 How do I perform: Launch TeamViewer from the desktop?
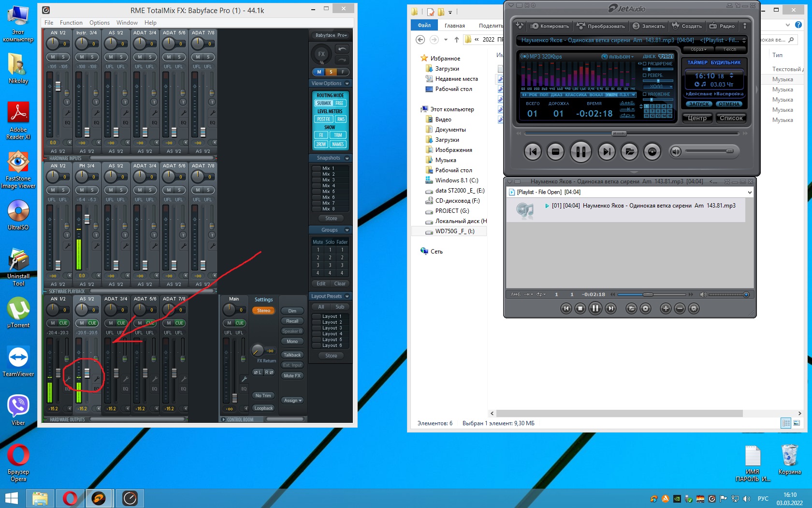click(18, 361)
